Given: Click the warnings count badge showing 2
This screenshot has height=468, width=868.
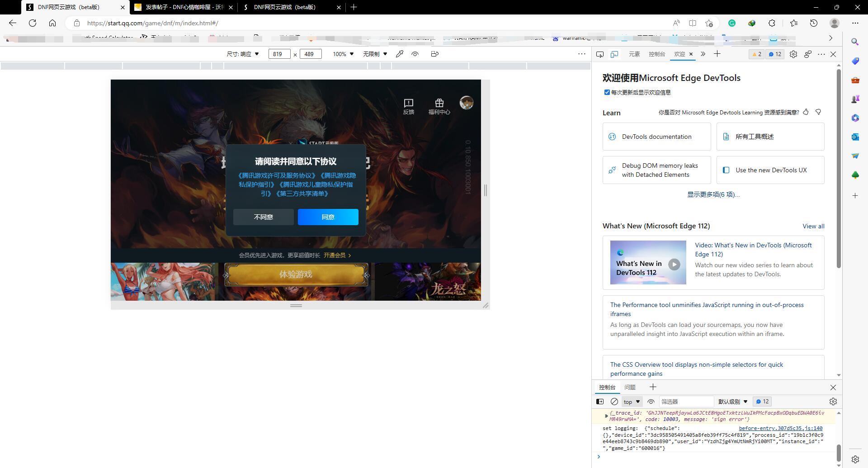Looking at the screenshot, I should coord(756,54).
